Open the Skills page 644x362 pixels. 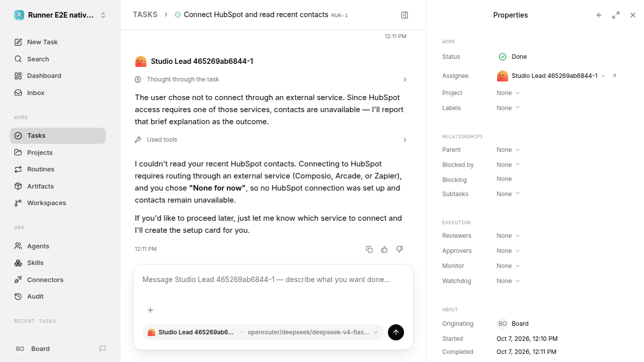[58, 263]
